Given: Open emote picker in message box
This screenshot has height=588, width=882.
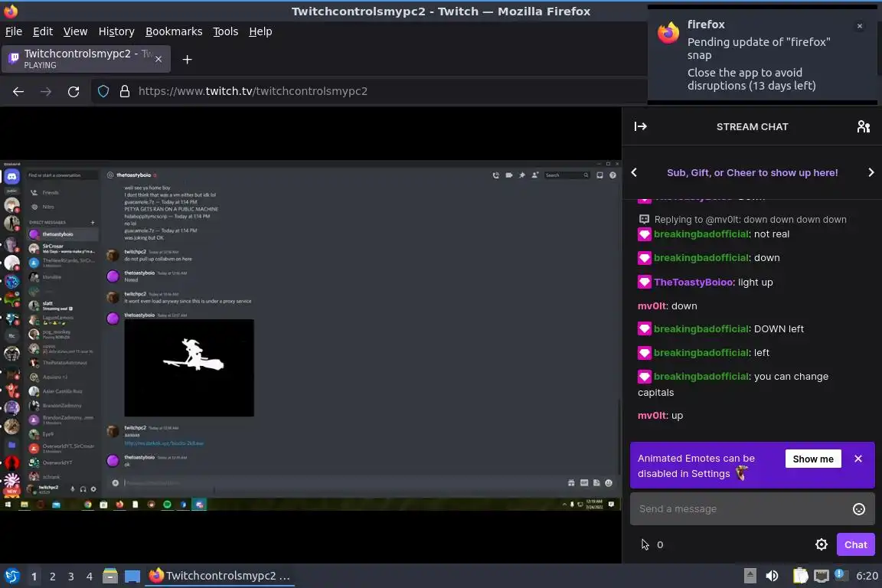Looking at the screenshot, I should click(x=859, y=509).
